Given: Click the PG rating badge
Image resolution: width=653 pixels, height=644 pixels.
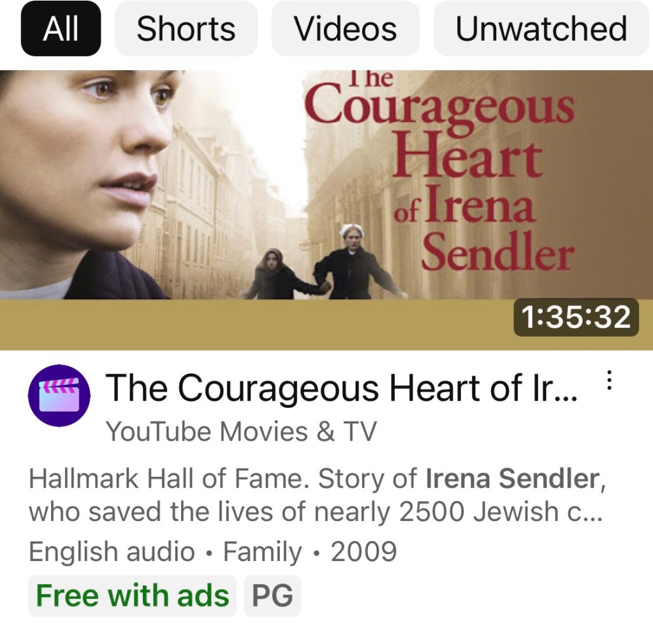Looking at the screenshot, I should (272, 596).
